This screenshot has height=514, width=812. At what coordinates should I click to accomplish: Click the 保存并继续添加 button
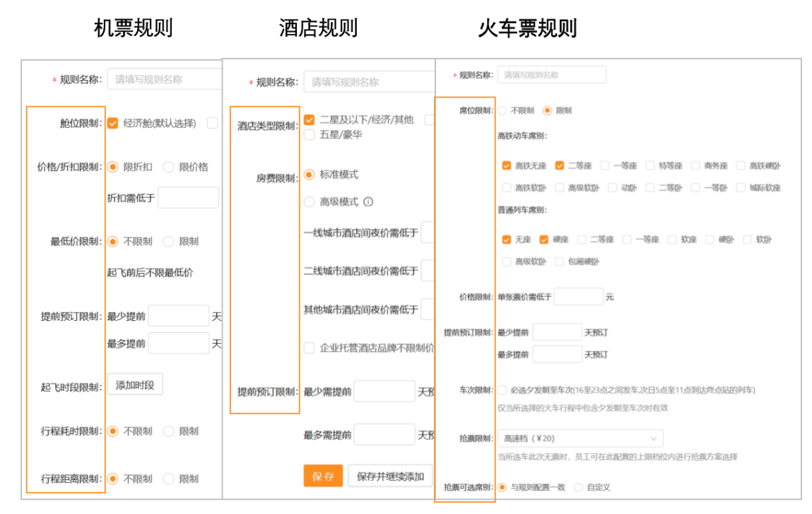point(391,477)
